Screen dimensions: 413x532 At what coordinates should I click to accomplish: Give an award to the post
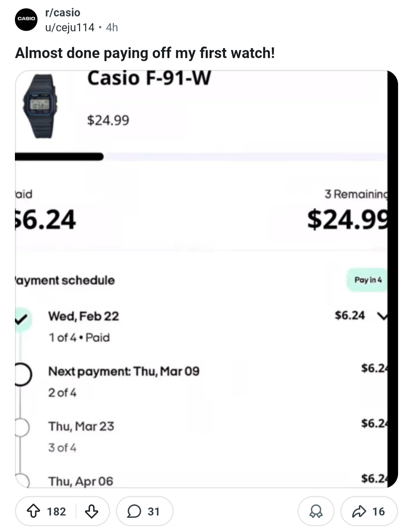click(x=316, y=511)
